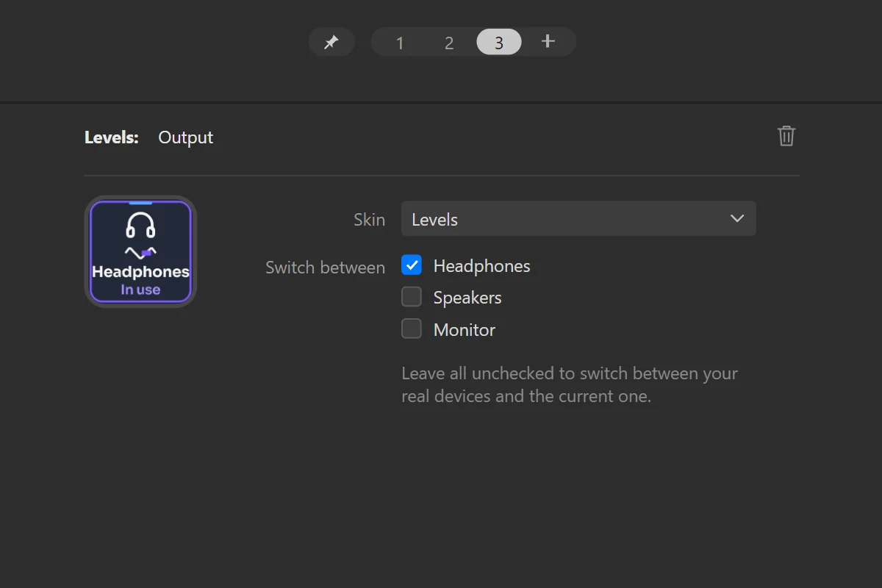This screenshot has width=882, height=588.
Task: Click the 'Skin' field label
Action: pos(369,220)
